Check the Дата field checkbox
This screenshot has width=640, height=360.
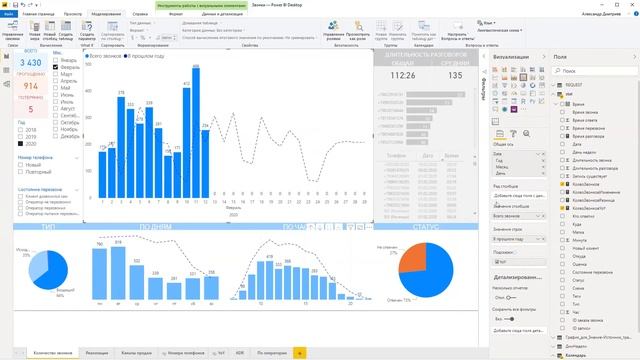tap(562, 144)
